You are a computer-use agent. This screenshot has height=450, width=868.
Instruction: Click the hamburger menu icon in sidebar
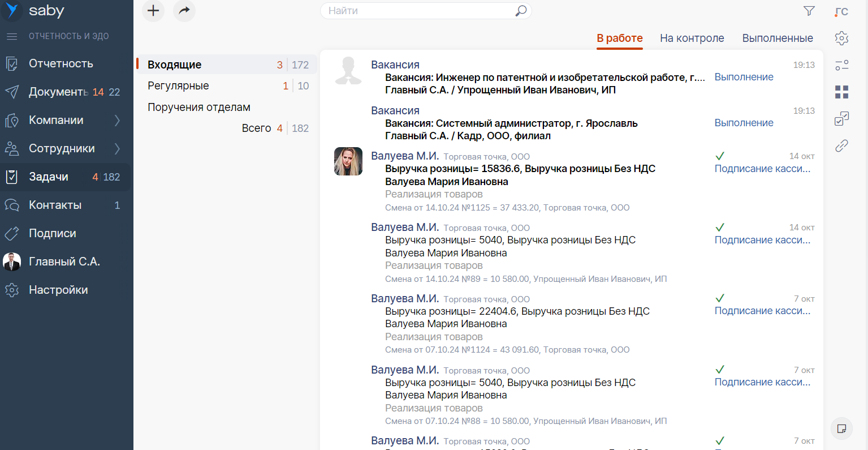tap(12, 36)
